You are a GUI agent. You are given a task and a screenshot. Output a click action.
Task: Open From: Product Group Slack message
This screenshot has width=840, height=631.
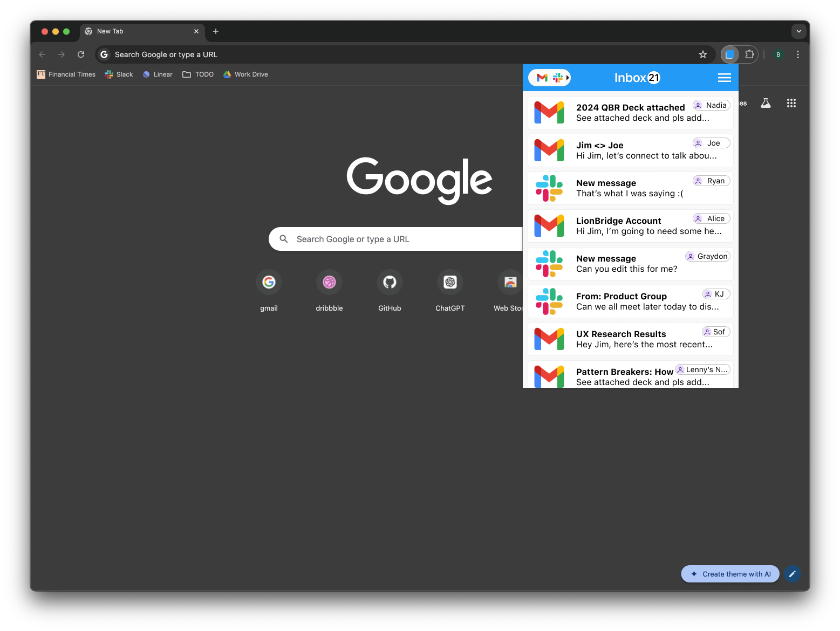pos(631,301)
